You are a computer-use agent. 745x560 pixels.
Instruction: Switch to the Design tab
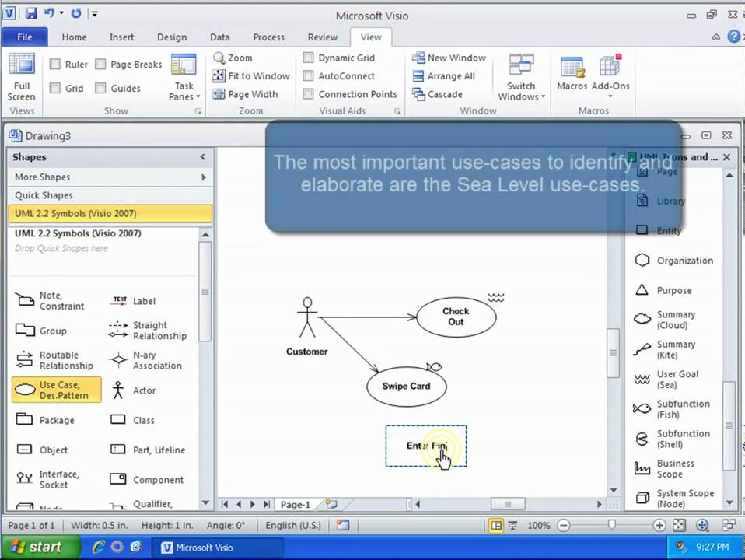(172, 37)
